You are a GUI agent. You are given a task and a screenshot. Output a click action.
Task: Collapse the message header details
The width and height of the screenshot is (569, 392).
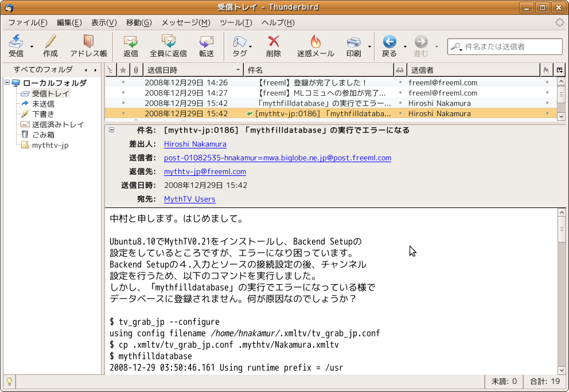(x=112, y=130)
